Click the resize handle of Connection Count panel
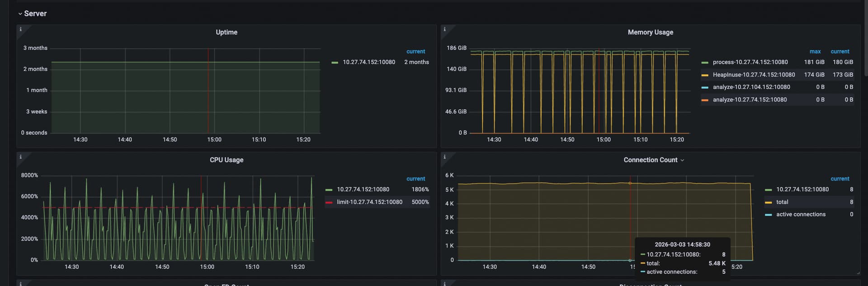868x286 pixels. [x=858, y=273]
